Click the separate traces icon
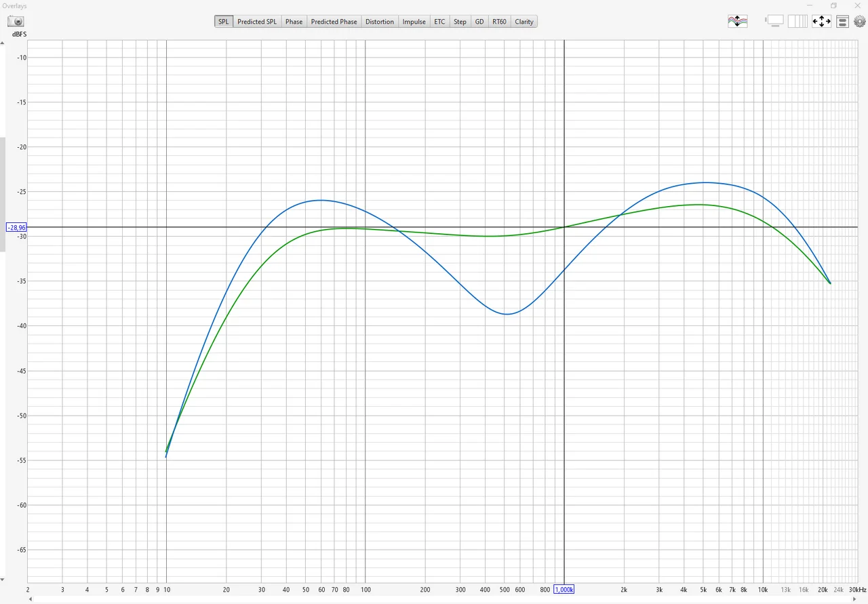868x604 pixels. (737, 22)
